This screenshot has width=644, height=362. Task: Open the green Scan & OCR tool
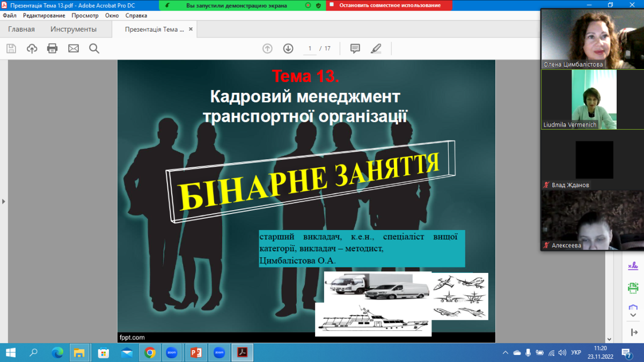(x=633, y=288)
